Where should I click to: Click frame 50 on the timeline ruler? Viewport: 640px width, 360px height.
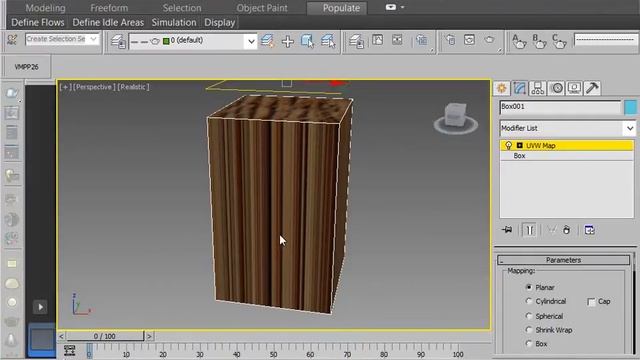273,353
